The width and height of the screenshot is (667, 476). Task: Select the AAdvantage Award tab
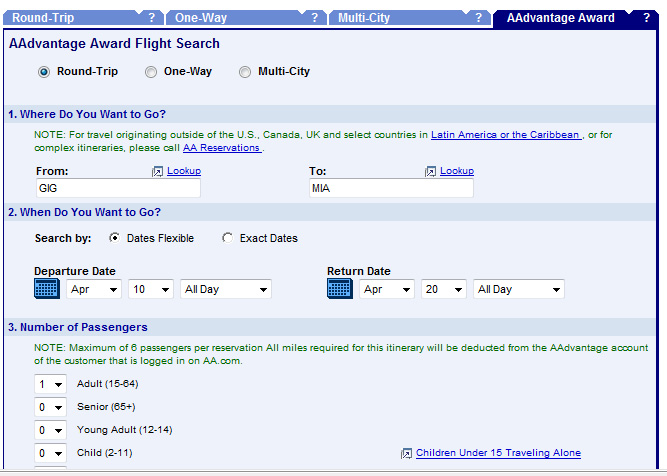coord(561,18)
